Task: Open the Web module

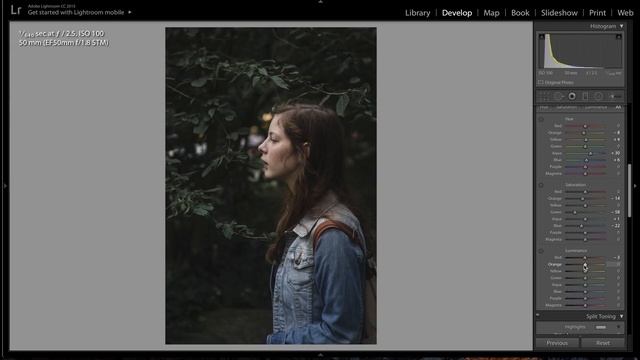Action: [x=625, y=13]
